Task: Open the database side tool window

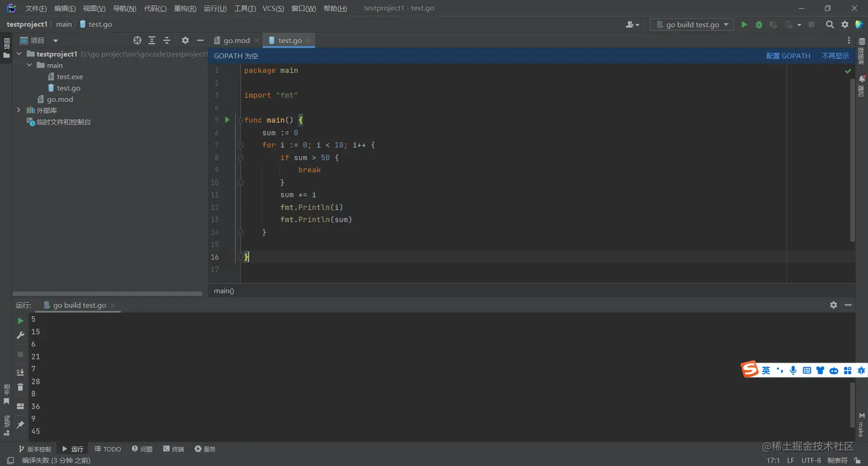Action: [x=861, y=52]
